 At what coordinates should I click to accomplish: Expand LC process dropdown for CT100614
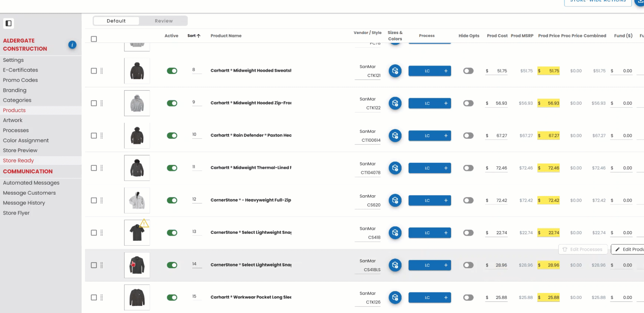pyautogui.click(x=427, y=136)
